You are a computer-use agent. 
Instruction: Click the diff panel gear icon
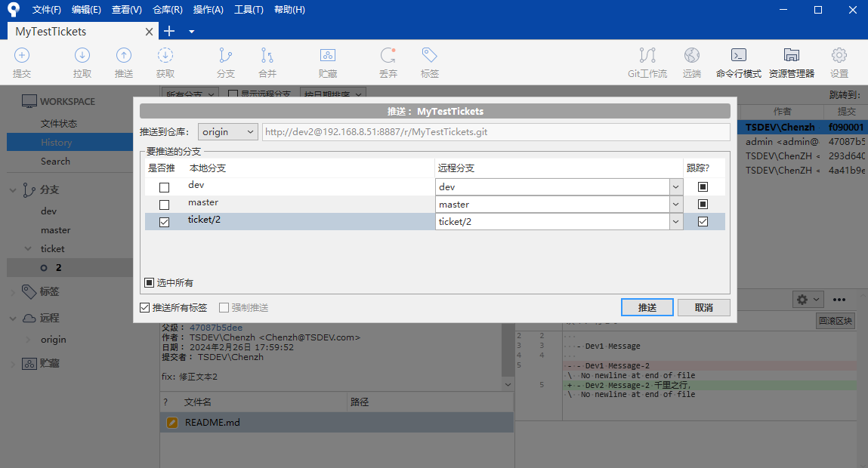coord(802,299)
